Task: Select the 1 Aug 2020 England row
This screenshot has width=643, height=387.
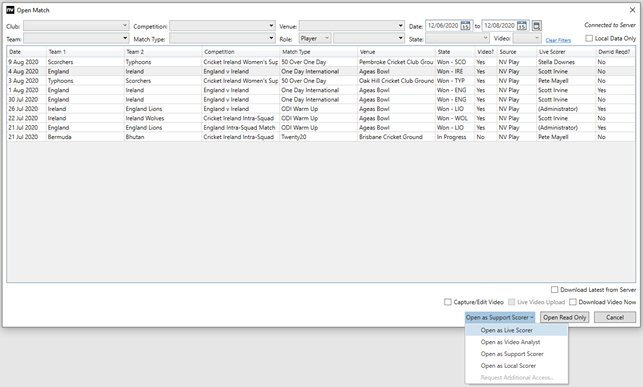Action: (321, 90)
